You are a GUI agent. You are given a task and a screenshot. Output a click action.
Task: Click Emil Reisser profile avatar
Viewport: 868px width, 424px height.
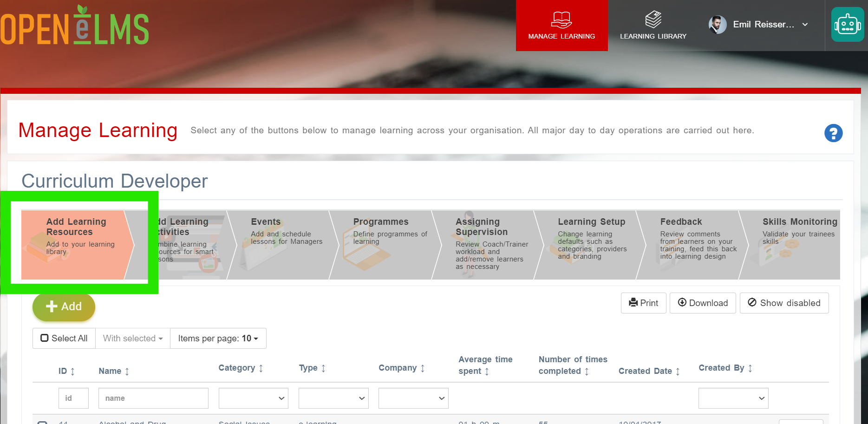pos(717,25)
